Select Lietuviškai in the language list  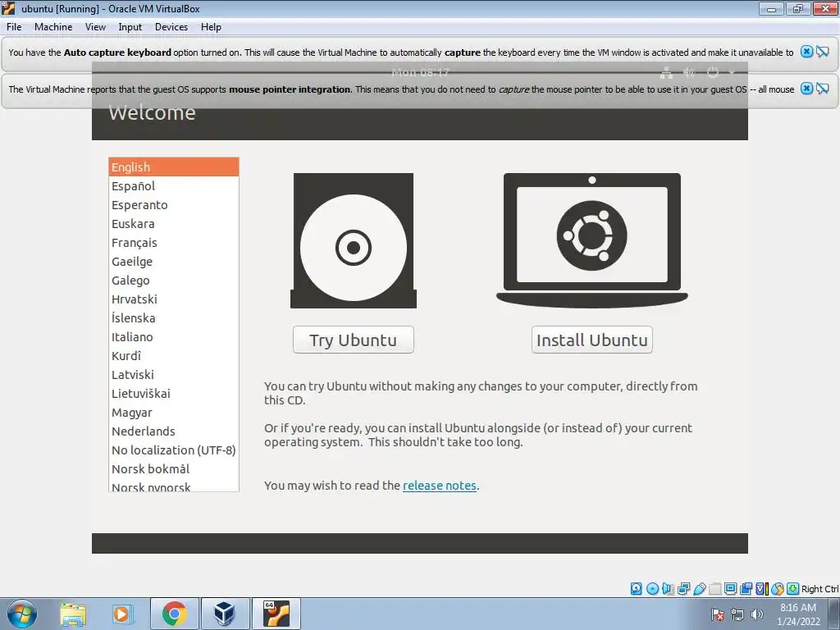point(174,393)
